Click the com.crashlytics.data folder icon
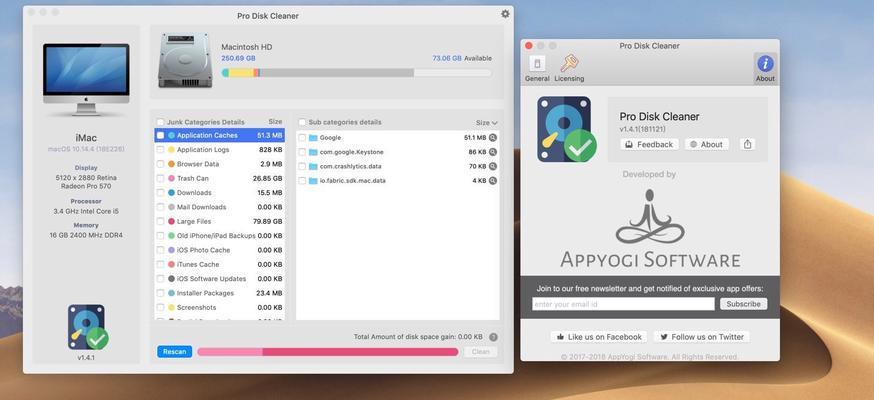The image size is (874, 400). point(313,167)
